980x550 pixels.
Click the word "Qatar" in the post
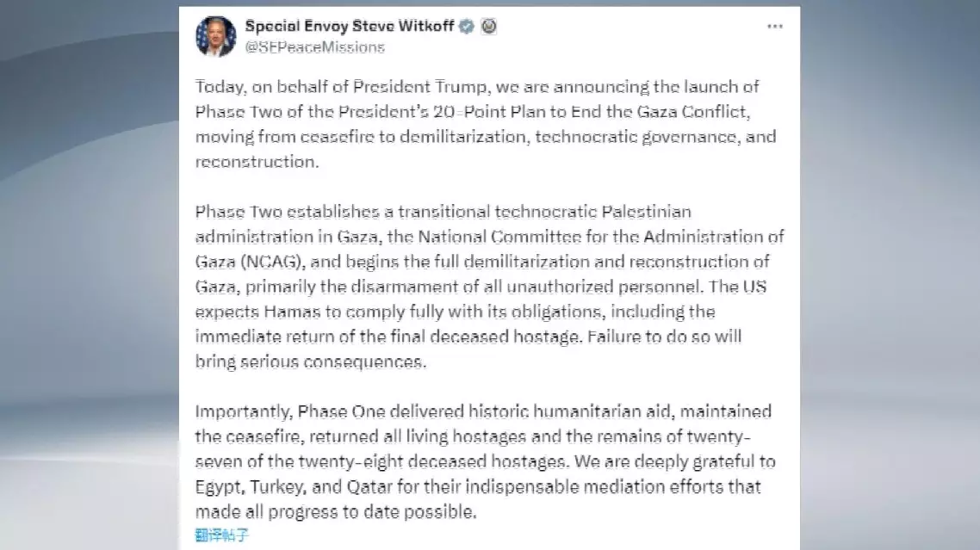coord(372,486)
